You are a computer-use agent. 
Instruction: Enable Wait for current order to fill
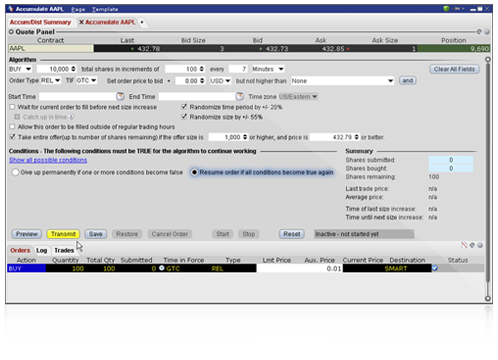pyautogui.click(x=12, y=107)
